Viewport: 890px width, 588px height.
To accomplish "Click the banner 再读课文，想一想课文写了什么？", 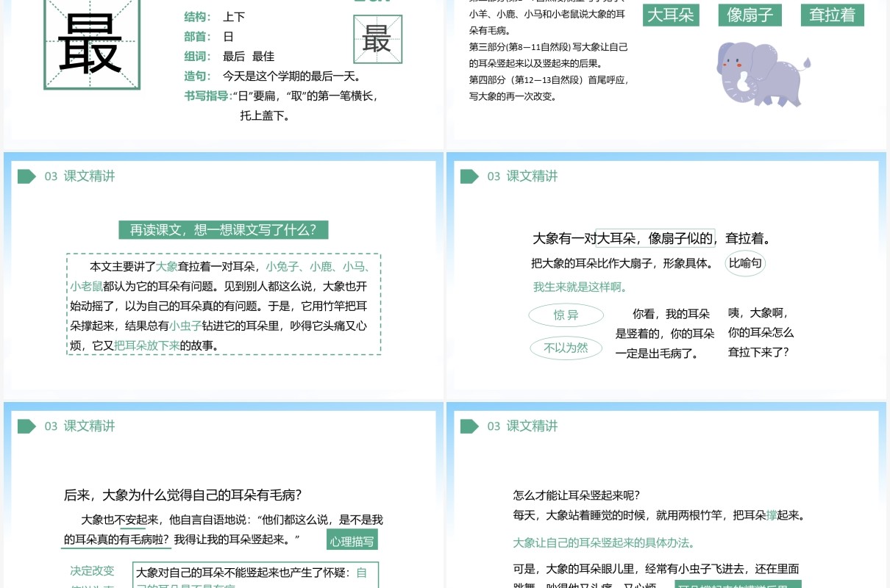I will click(x=224, y=230).
